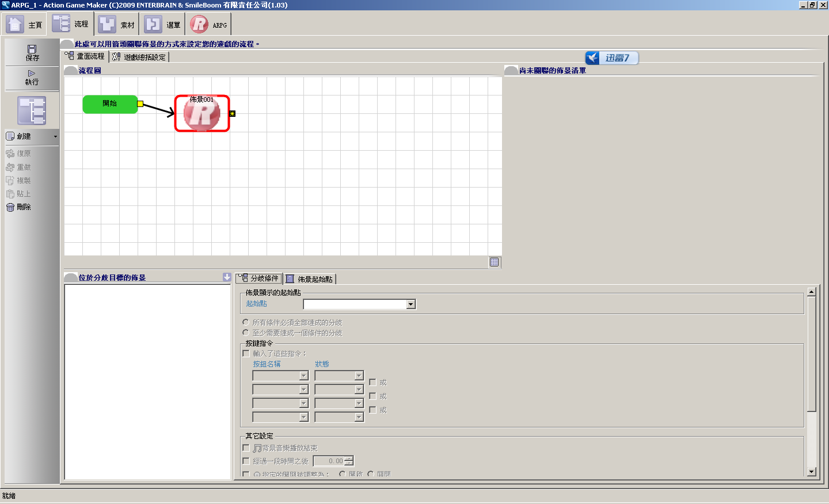Select the 分歧條件 tab
This screenshot has height=504, width=829.
coord(259,278)
